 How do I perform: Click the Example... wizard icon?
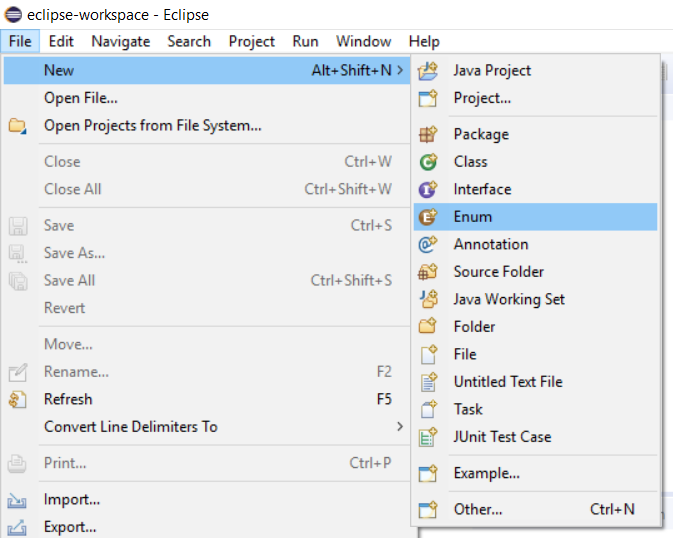pos(428,473)
